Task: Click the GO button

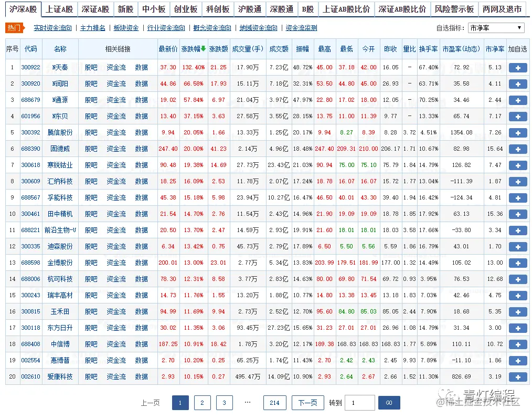Action: [x=389, y=402]
